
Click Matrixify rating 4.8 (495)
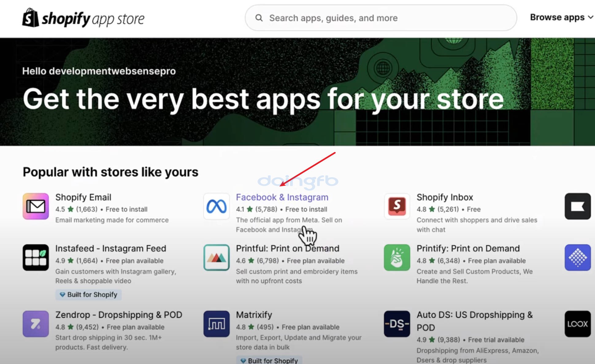(x=255, y=327)
